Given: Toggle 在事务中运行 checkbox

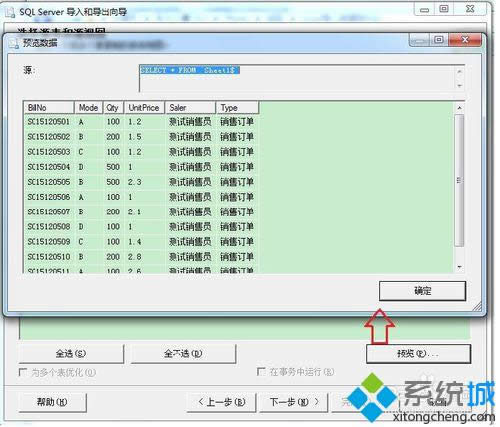Looking at the screenshot, I should (261, 372).
